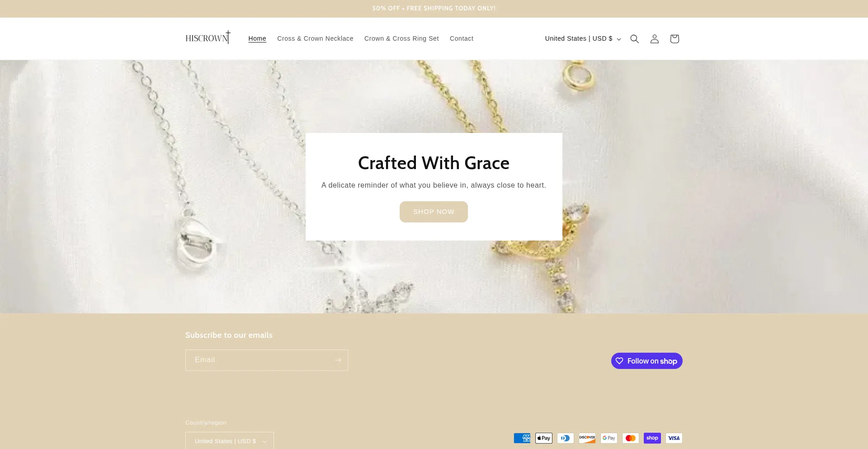This screenshot has width=868, height=449.
Task: Focus the Email subscription field
Action: 259,360
